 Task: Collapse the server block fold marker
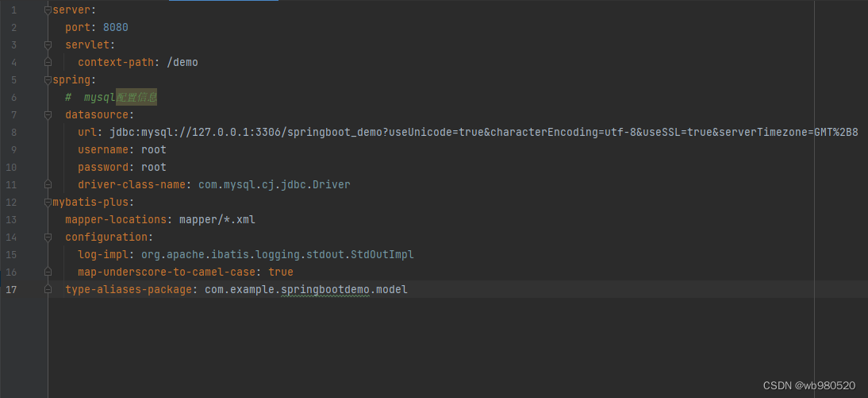[48, 10]
